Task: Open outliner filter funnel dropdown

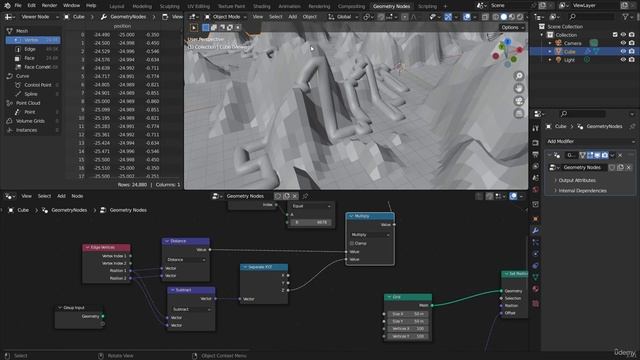Action: [x=627, y=17]
